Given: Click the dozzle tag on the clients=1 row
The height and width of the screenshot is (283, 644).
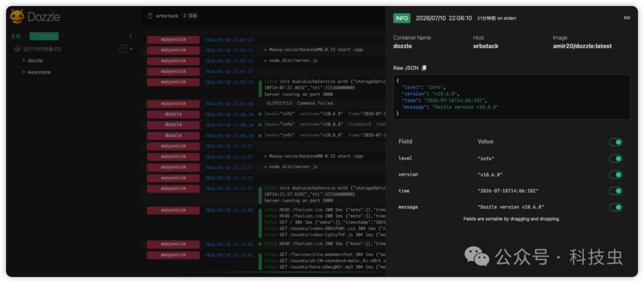Looking at the screenshot, I should tap(174, 125).
